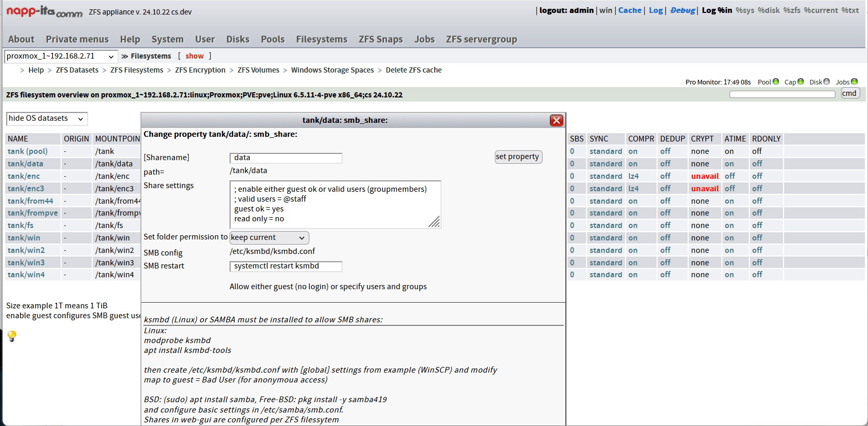Click the Disk status indicator light

pyautogui.click(x=827, y=81)
